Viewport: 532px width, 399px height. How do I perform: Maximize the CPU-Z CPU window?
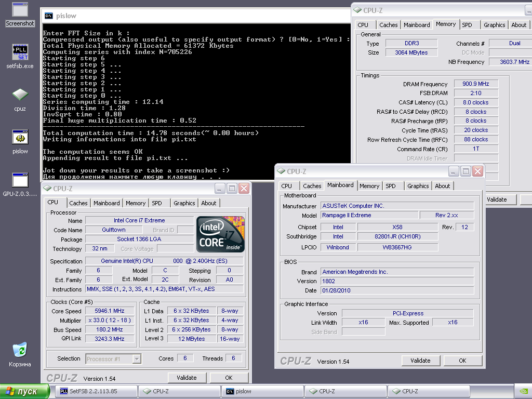(232, 188)
